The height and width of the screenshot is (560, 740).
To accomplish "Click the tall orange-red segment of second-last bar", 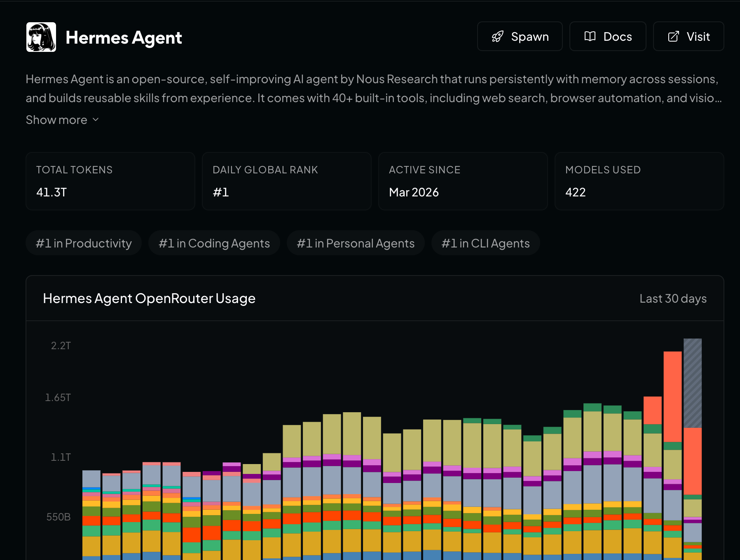I will (x=672, y=397).
